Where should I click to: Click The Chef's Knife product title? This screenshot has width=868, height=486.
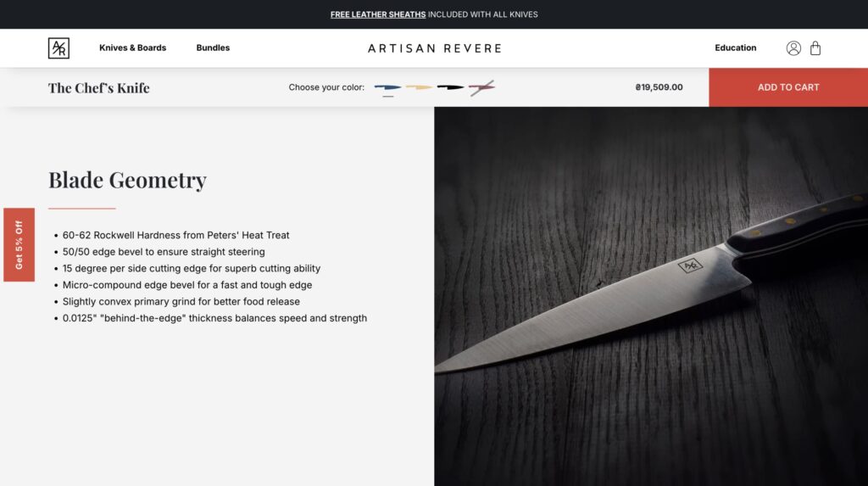98,88
